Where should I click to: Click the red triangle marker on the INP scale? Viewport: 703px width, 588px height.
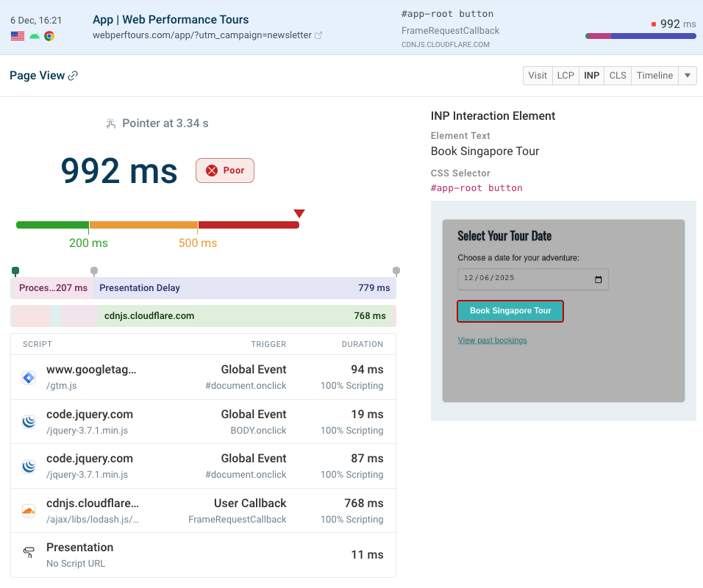click(x=299, y=213)
